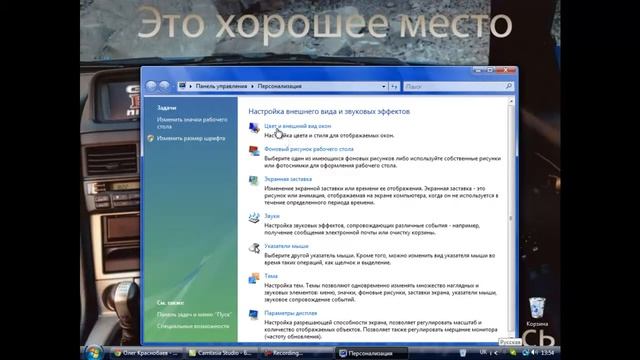Click the scroll up arrow of window scrollbar

pos(511,101)
